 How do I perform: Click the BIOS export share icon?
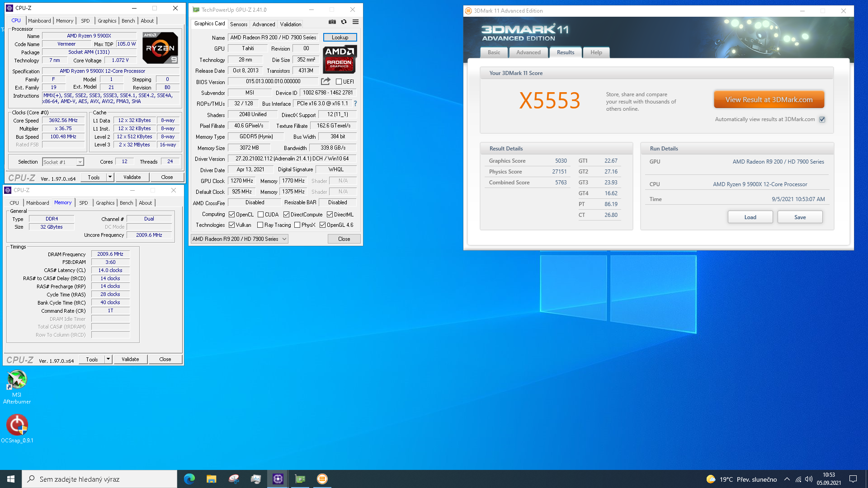click(325, 81)
